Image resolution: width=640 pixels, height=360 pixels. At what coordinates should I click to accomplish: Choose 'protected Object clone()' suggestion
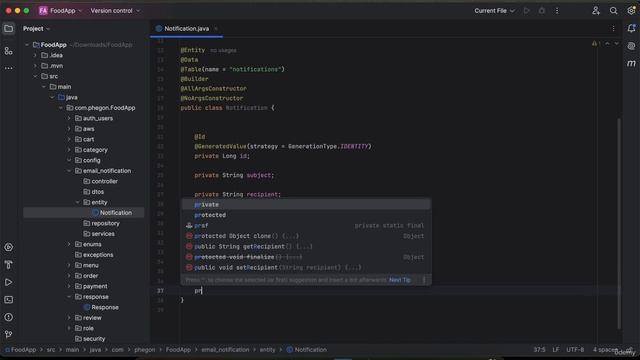306,236
